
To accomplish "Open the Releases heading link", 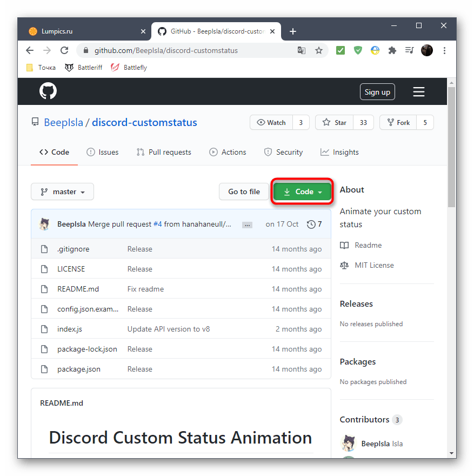I will click(356, 304).
